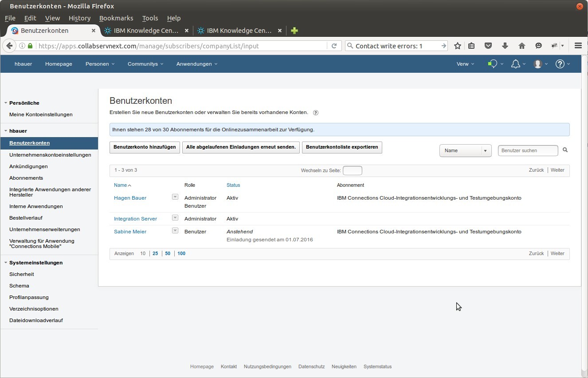Click the search magnifier in Firefox search box
Screen dimensions: 588x378
click(x=350, y=46)
